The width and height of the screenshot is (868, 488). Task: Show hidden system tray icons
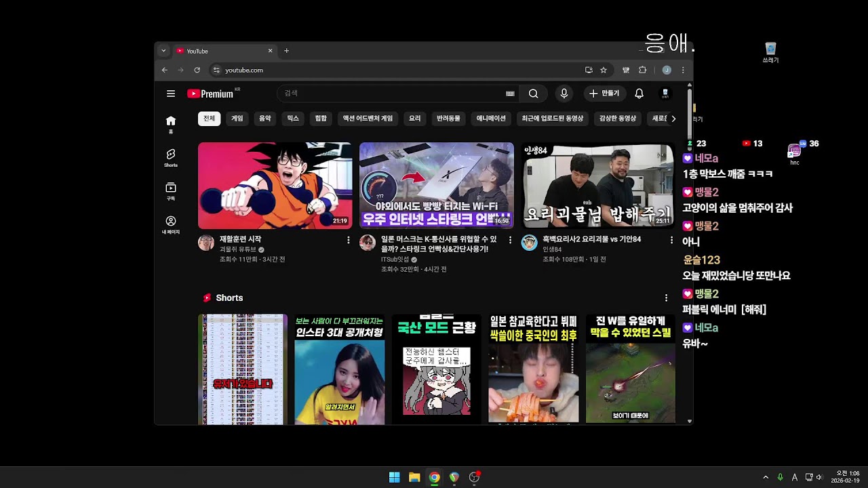[766, 477]
